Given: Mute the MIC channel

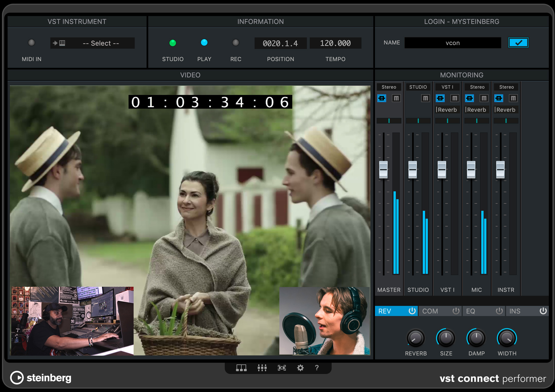Looking at the screenshot, I should (484, 98).
